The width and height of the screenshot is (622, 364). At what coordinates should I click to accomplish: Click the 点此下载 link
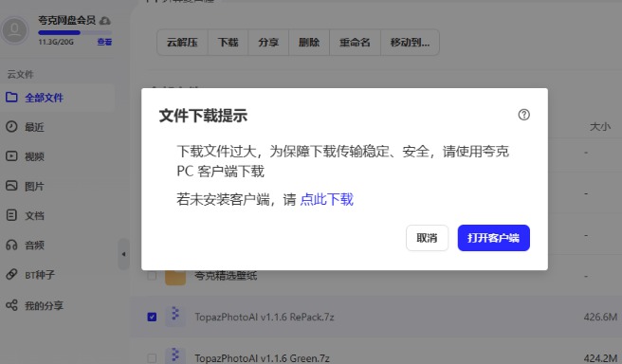[326, 199]
